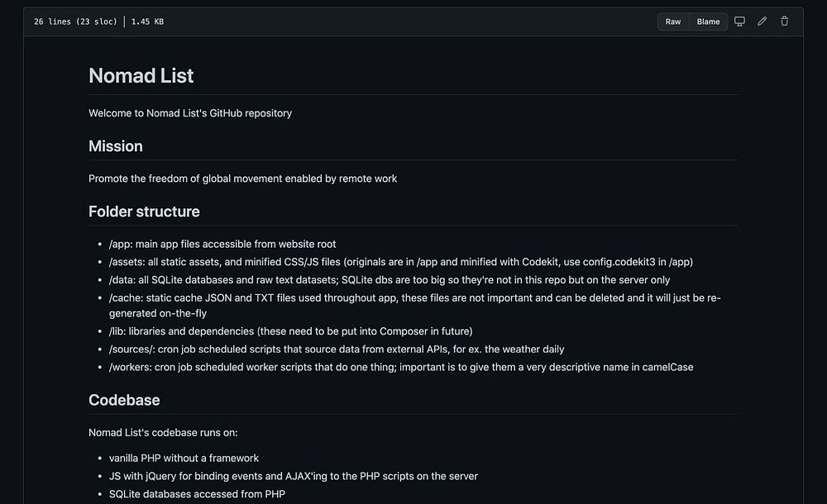
Task: Open the Blame view
Action: point(708,21)
